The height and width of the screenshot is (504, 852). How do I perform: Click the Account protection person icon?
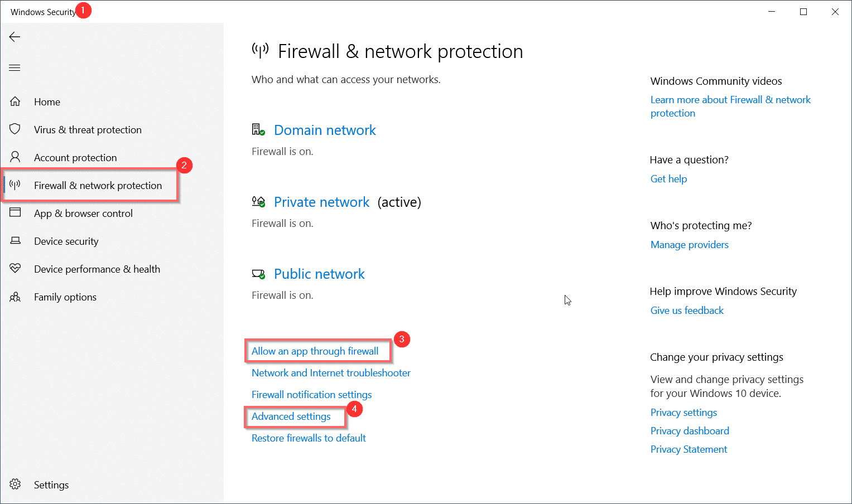click(15, 157)
